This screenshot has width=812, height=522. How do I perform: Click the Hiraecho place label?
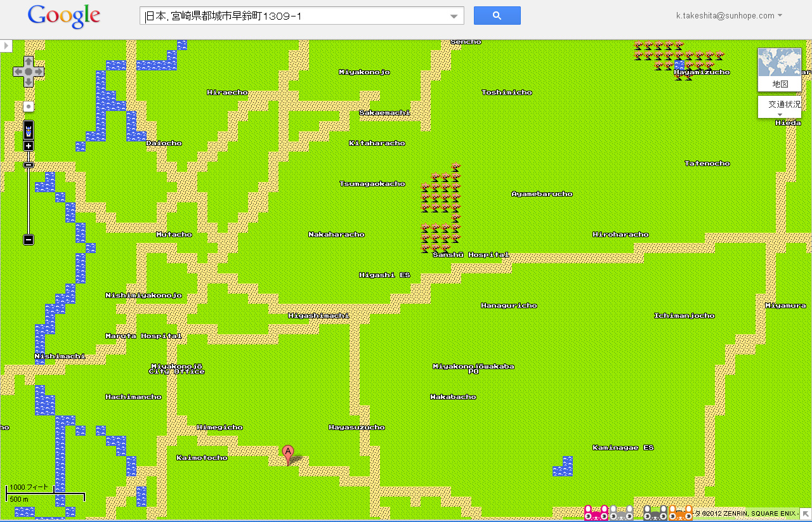[227, 93]
